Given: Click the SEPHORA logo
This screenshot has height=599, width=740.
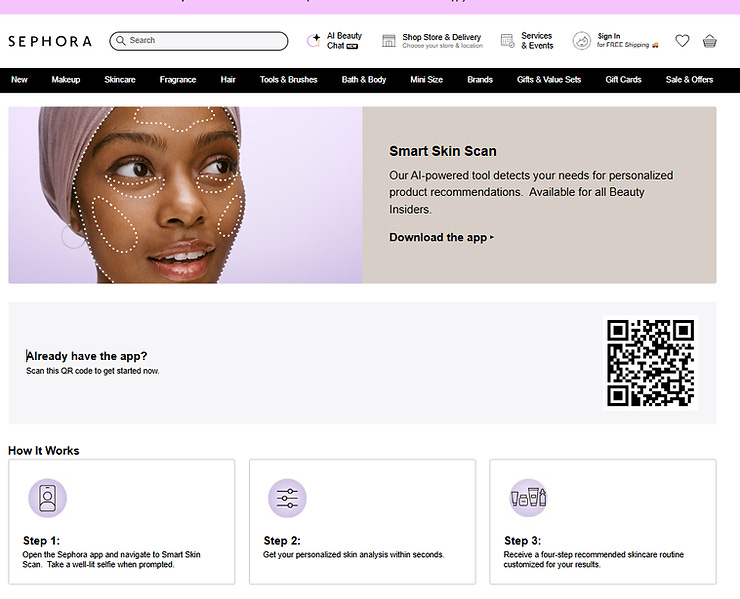Looking at the screenshot, I should (50, 42).
